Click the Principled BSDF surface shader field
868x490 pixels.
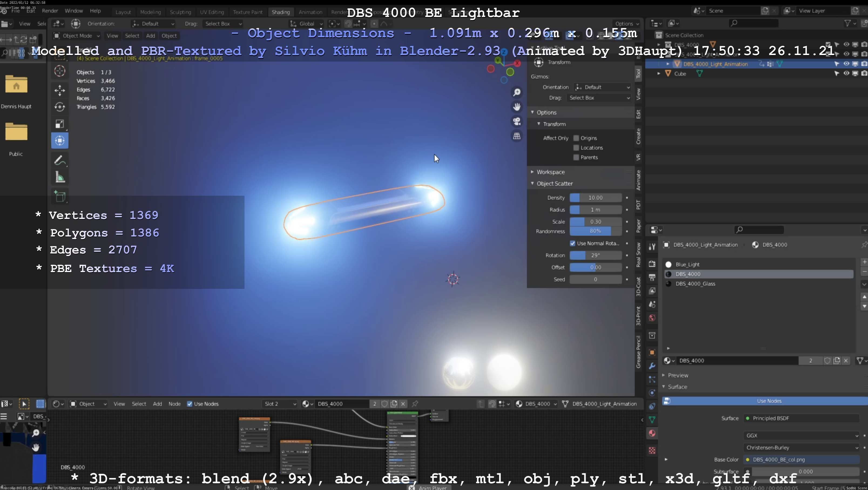pyautogui.click(x=801, y=418)
